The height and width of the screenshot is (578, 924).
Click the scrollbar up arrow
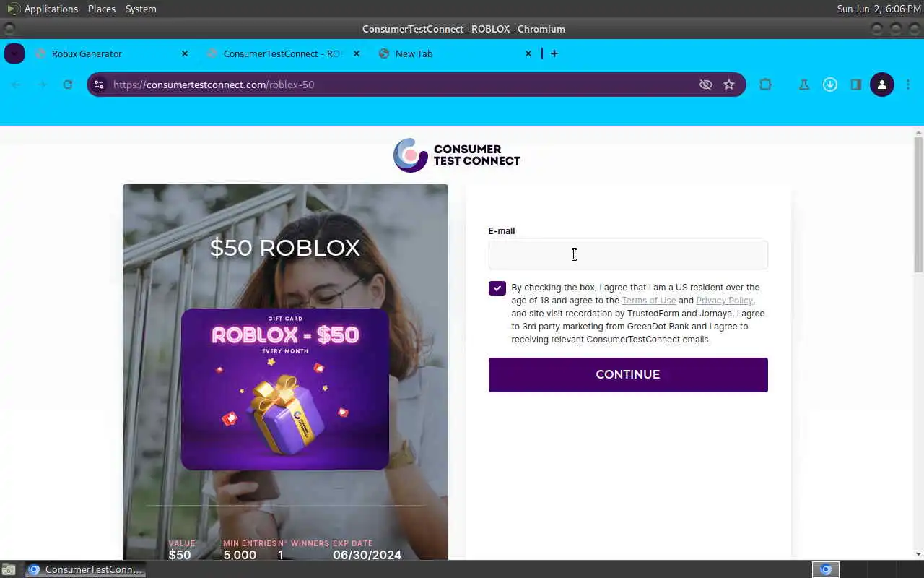[x=919, y=132]
